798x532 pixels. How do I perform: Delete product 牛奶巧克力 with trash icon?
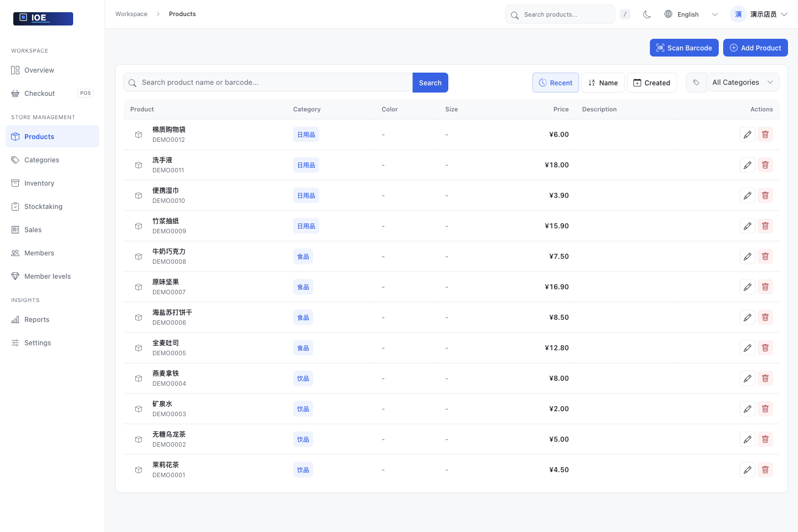click(765, 257)
